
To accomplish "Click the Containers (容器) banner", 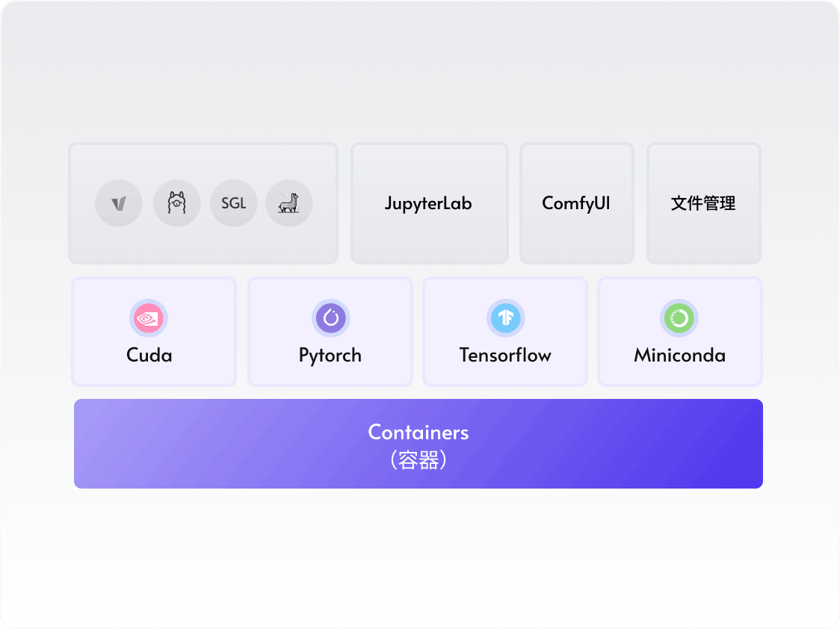I will 419,443.
